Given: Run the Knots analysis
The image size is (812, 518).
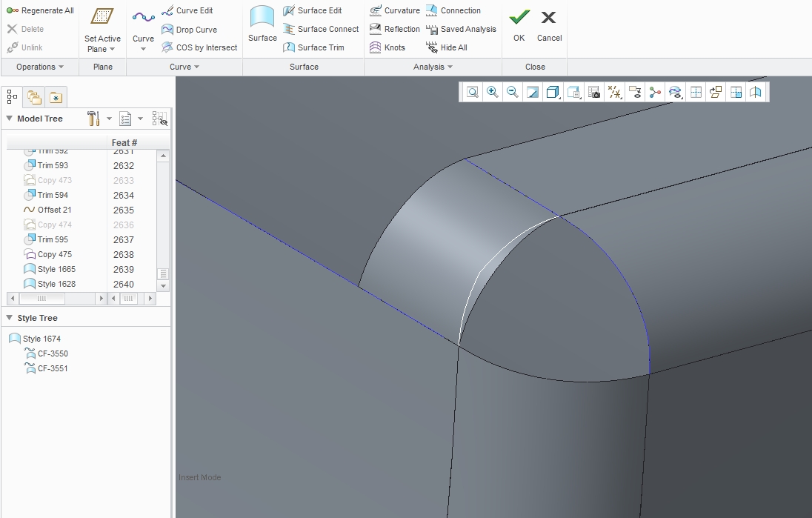Looking at the screenshot, I should 387,47.
